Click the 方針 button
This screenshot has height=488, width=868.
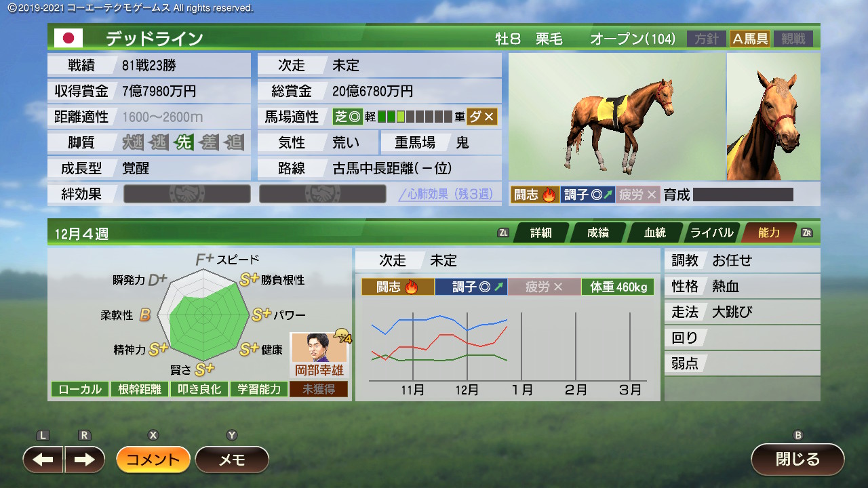707,39
